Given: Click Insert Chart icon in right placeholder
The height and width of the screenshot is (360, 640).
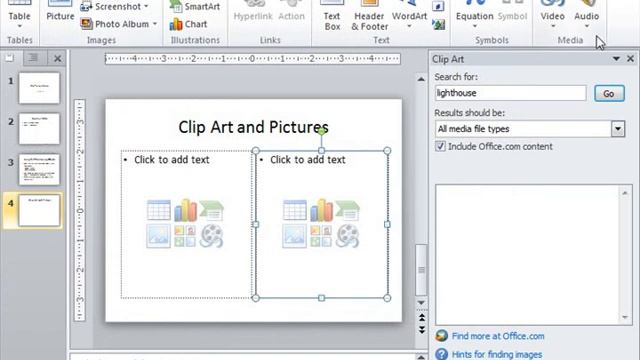Looking at the screenshot, I should (321, 210).
